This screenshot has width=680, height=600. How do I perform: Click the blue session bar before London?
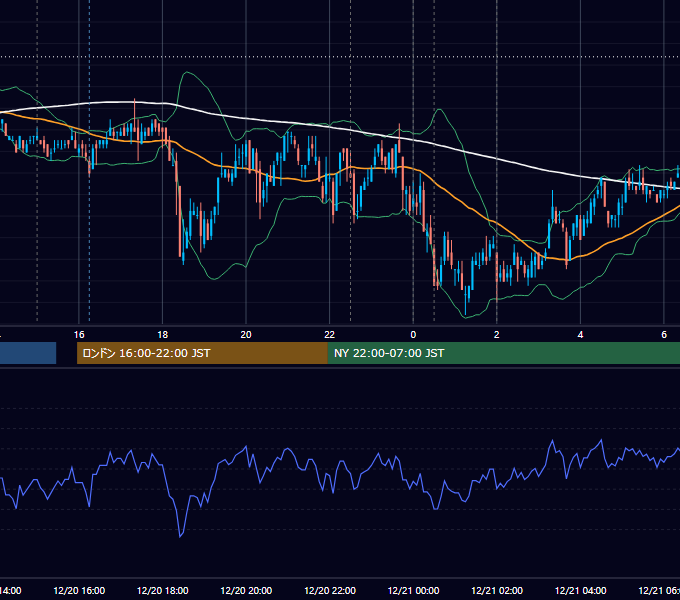(28, 353)
